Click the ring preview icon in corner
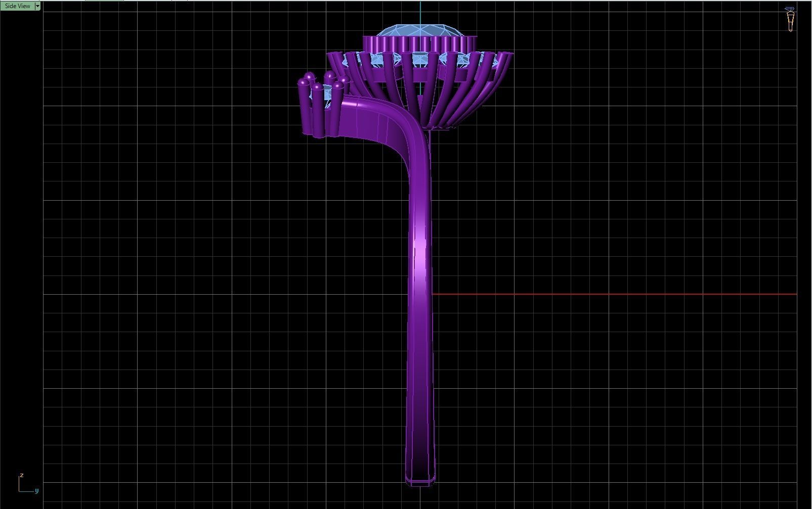Viewport: 812px width, 509px height. pos(790,19)
